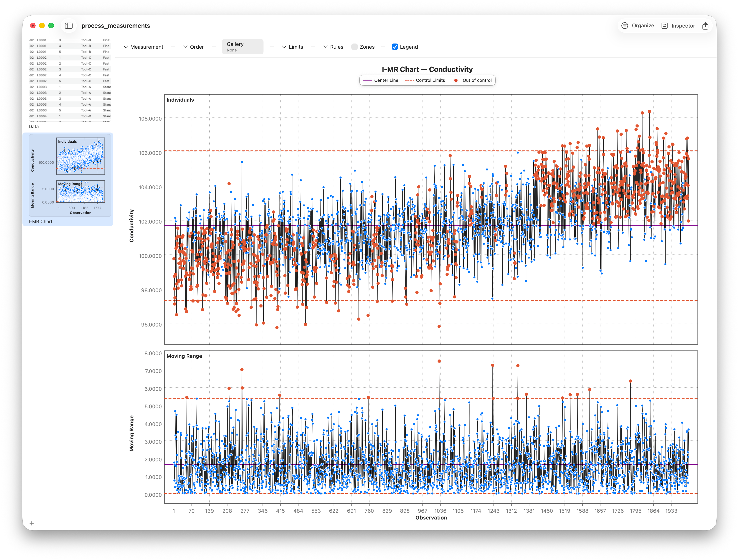739x560 pixels.
Task: Open the Rules dropdown menu
Action: tap(333, 47)
